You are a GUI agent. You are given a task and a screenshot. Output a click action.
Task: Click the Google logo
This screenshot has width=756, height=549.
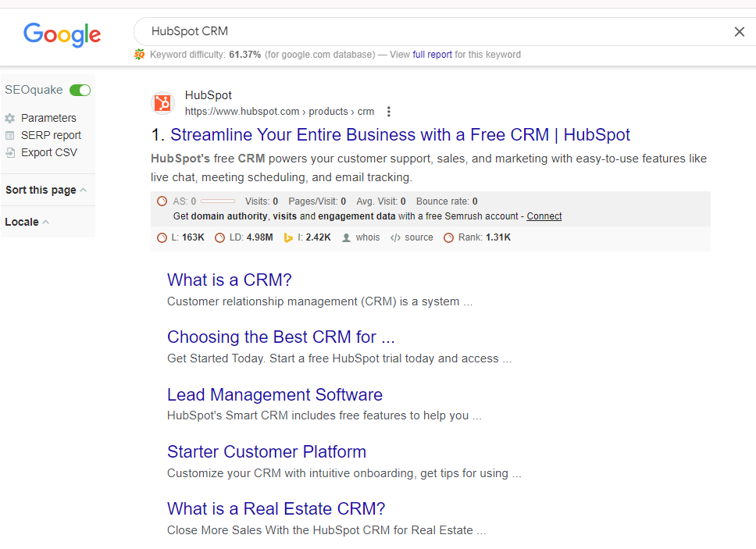click(62, 34)
